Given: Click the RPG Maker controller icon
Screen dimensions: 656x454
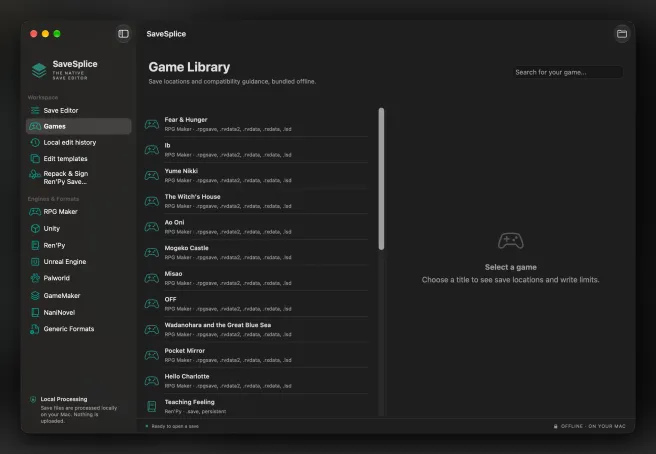Looking at the screenshot, I should coord(35,212).
